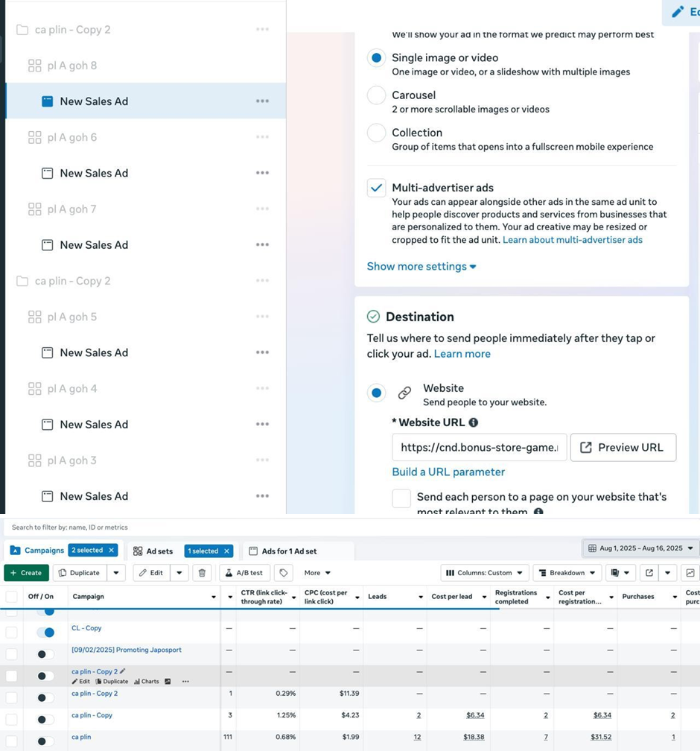
Task: Open the reports icon next to Breakdown
Action: tap(615, 573)
